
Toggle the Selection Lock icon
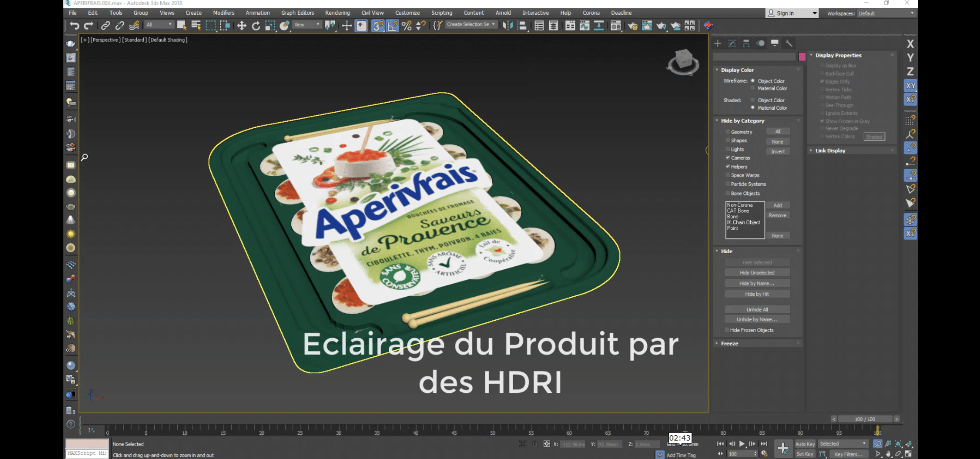pos(534,444)
